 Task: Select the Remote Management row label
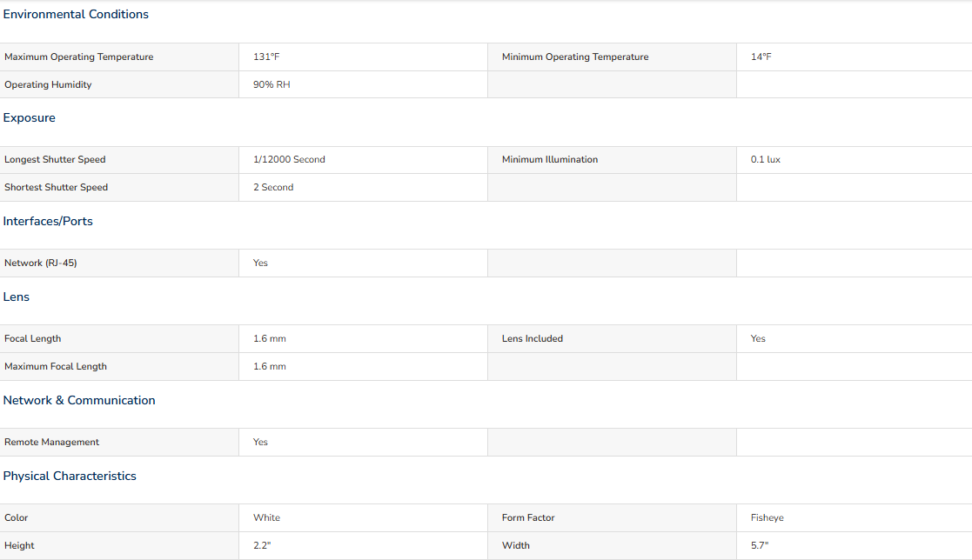tap(51, 443)
